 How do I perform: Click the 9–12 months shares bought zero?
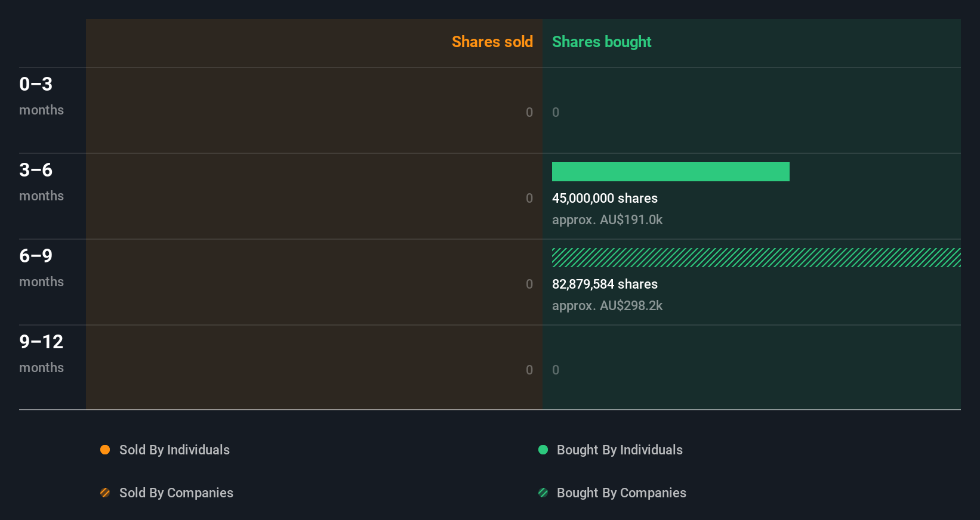[x=556, y=370]
